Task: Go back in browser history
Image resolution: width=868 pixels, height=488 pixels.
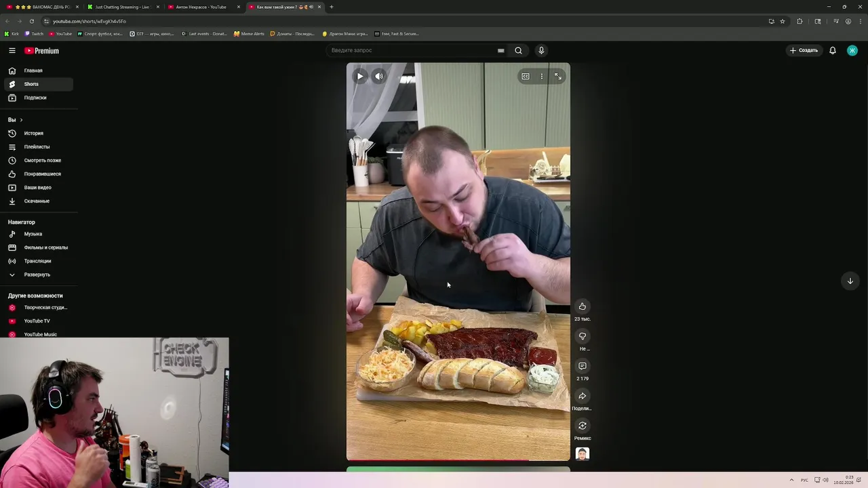Action: pos(7,21)
